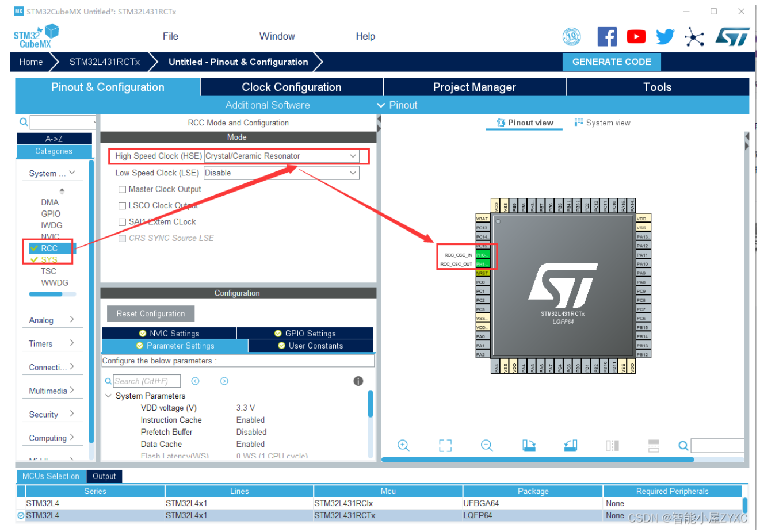Screen dimensions: 760x532
Task: Open ST YouTube channel icon
Action: (x=636, y=37)
